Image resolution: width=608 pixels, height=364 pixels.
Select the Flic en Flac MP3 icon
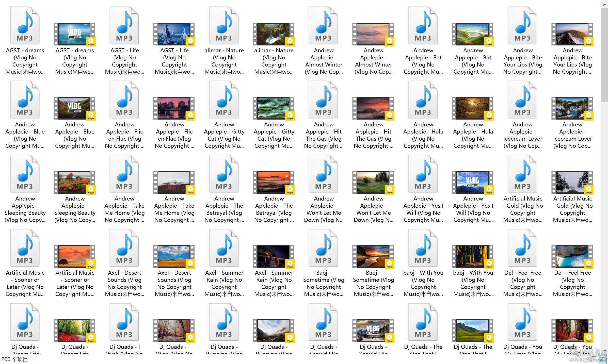(x=124, y=100)
